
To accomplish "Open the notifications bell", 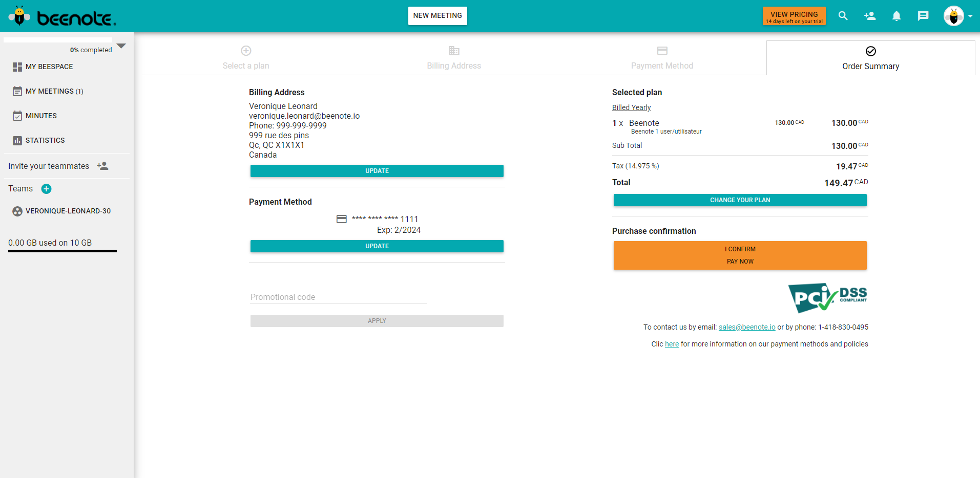I will tap(896, 16).
